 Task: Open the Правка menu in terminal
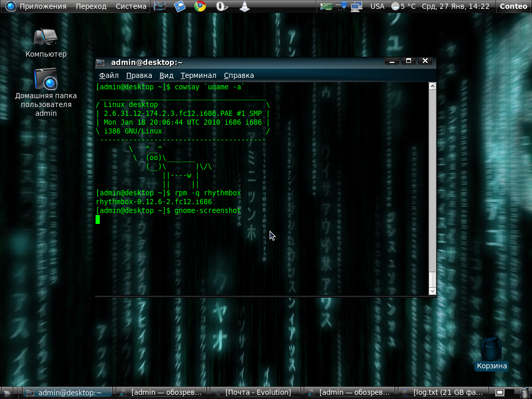pyautogui.click(x=139, y=75)
